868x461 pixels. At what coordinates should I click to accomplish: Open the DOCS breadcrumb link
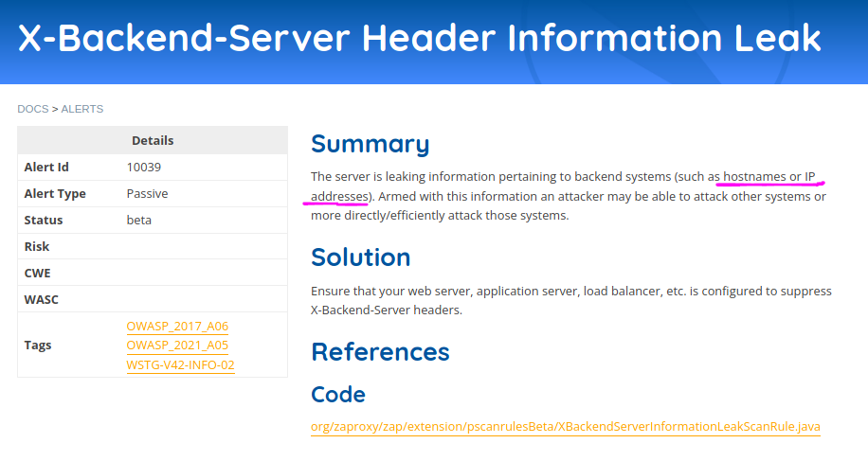[x=32, y=109]
